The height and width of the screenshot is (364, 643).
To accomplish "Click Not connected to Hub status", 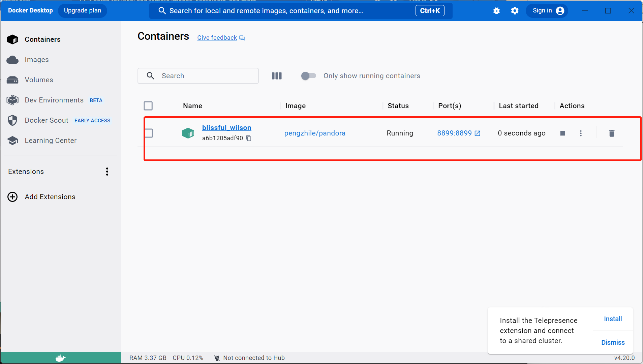I will point(254,358).
